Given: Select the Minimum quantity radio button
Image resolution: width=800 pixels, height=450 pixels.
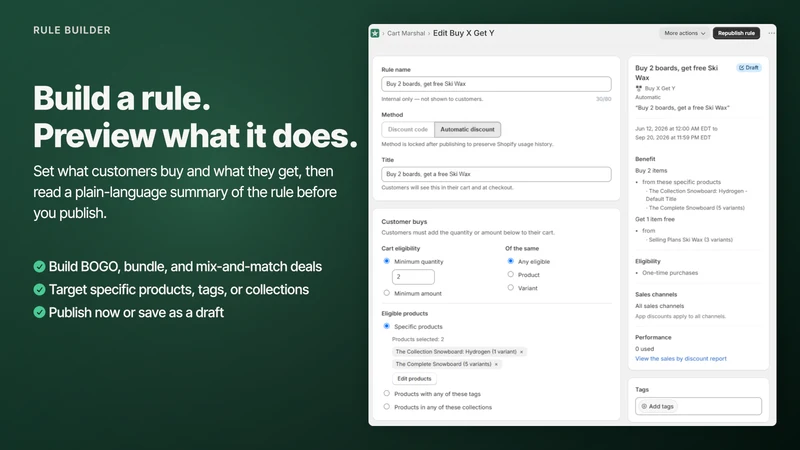Looking at the screenshot, I should (x=386, y=261).
